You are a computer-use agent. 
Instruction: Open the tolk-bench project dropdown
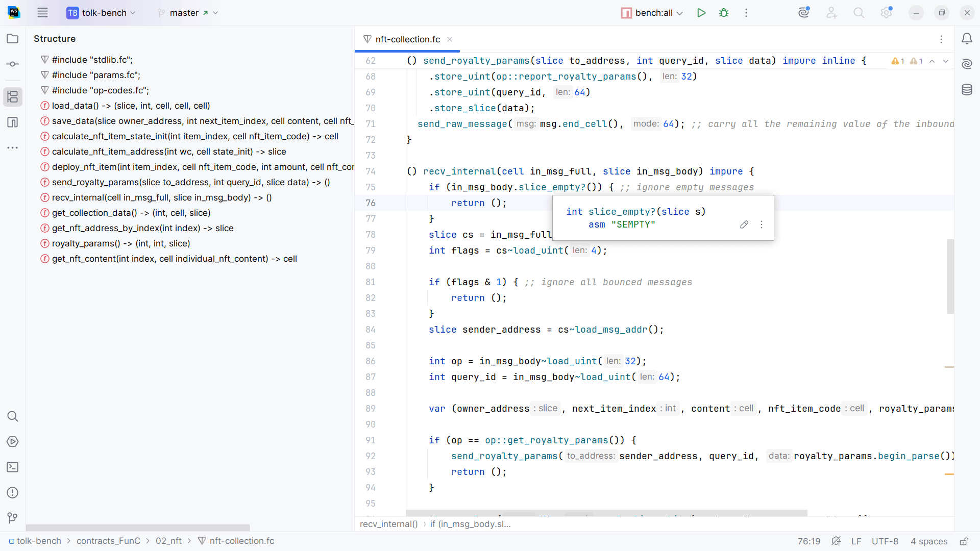(102, 13)
